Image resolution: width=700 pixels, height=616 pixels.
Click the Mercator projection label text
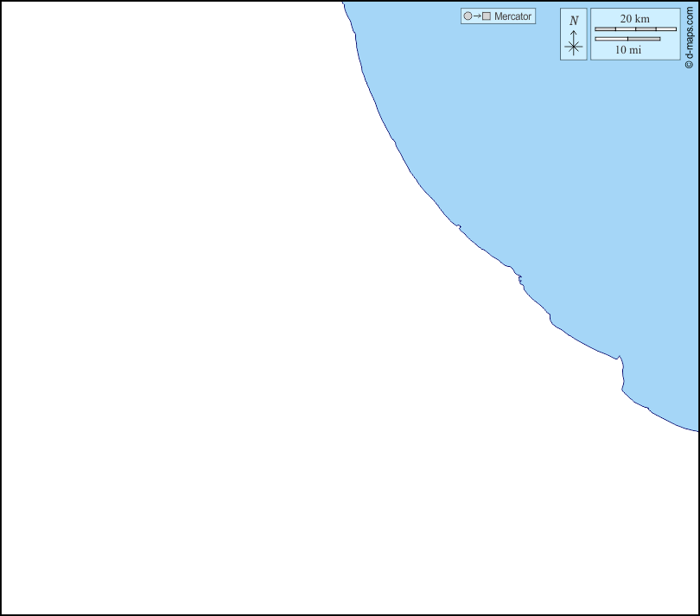click(x=512, y=16)
